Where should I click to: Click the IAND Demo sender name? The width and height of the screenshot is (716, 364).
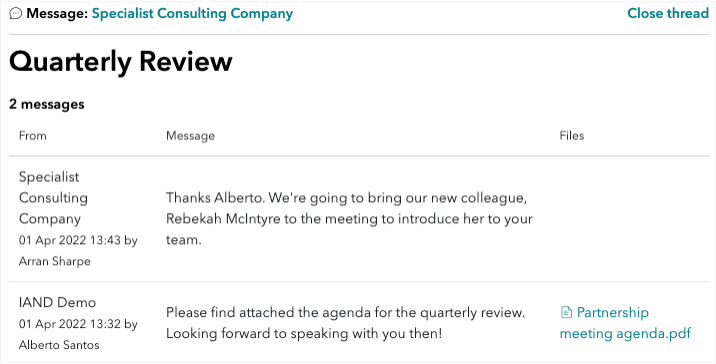point(58,302)
